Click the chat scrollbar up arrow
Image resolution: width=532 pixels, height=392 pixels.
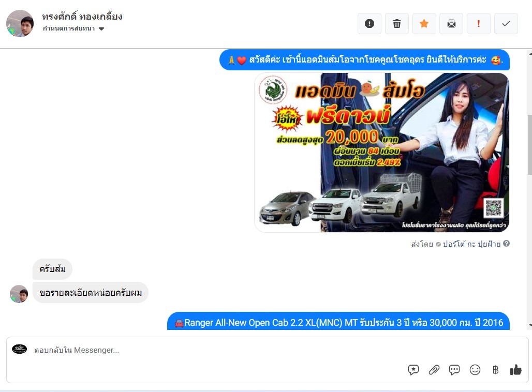click(x=530, y=54)
